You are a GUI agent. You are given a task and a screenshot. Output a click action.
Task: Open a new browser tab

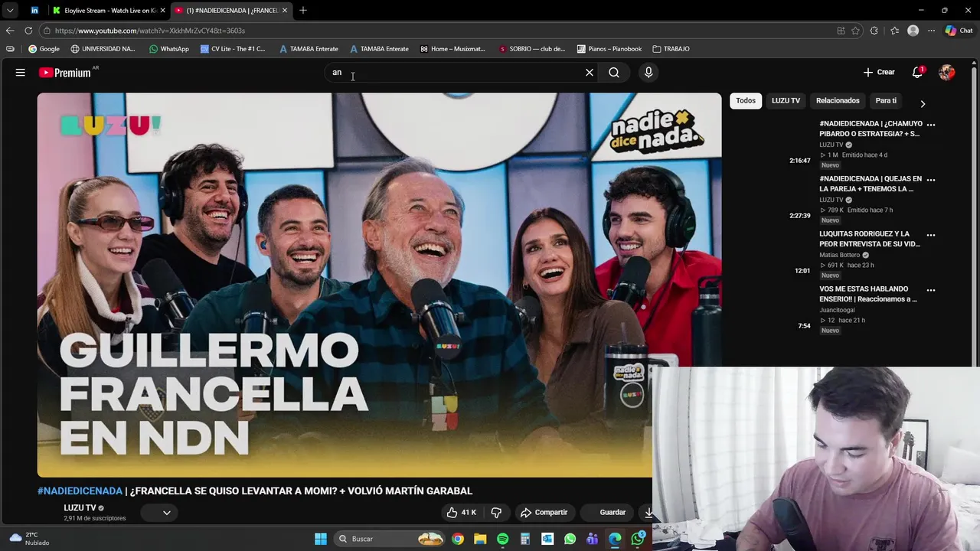click(x=303, y=10)
